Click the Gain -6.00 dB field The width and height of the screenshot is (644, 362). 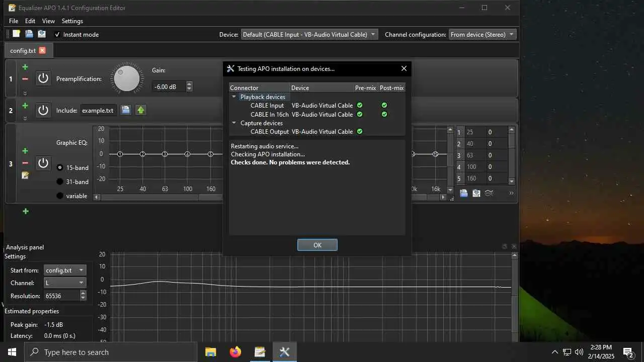tap(169, 86)
